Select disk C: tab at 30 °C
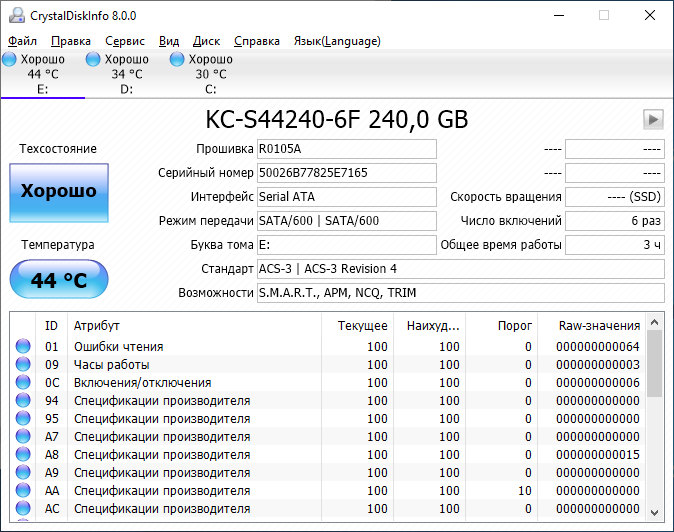The height and width of the screenshot is (532, 674). point(211,74)
